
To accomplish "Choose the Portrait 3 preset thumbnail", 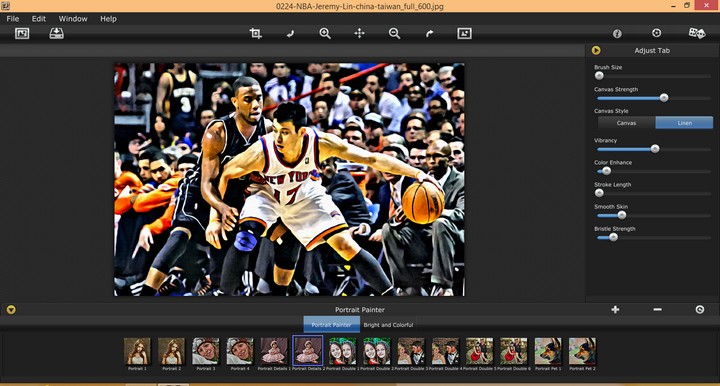I will [x=206, y=351].
